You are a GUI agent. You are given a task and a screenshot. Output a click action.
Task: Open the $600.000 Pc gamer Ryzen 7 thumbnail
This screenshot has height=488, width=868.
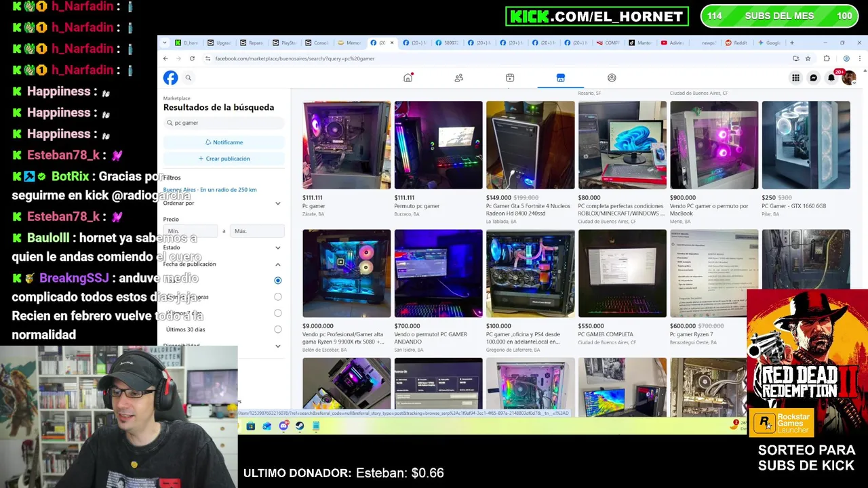point(714,273)
